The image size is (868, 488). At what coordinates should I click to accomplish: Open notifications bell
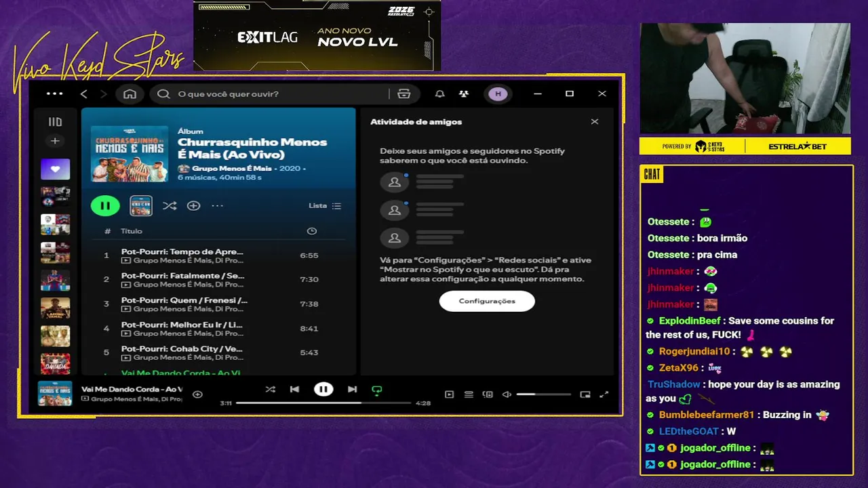click(439, 94)
